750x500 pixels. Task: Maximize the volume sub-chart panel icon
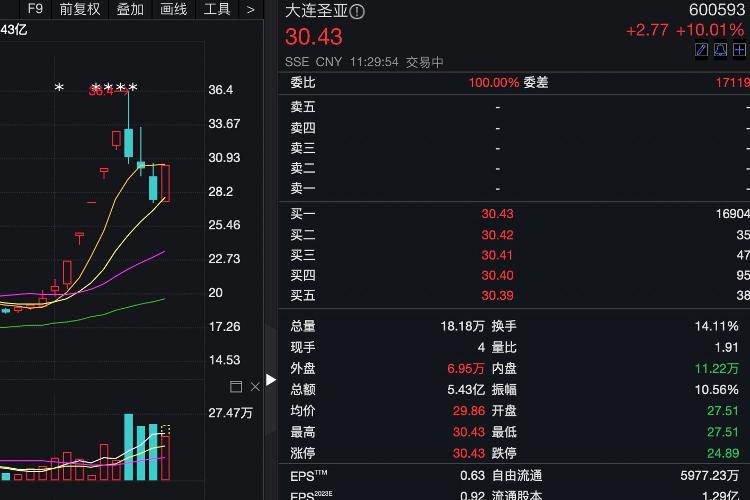(236, 387)
